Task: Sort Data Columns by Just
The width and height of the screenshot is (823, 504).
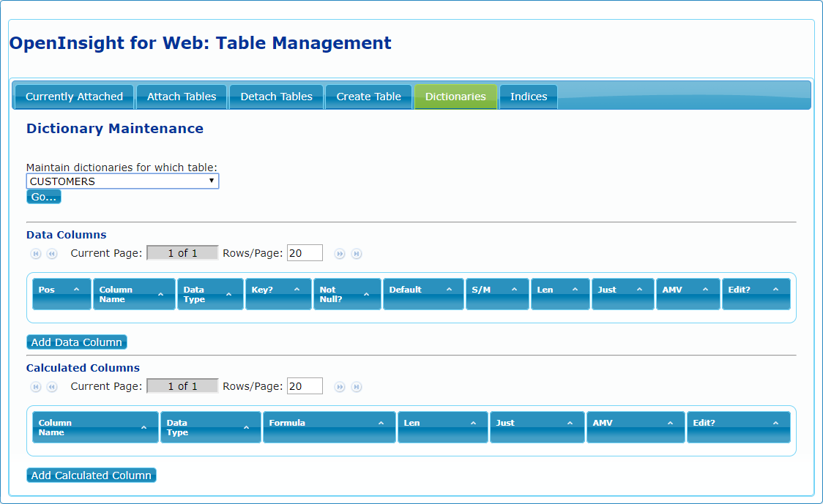Action: coord(623,294)
